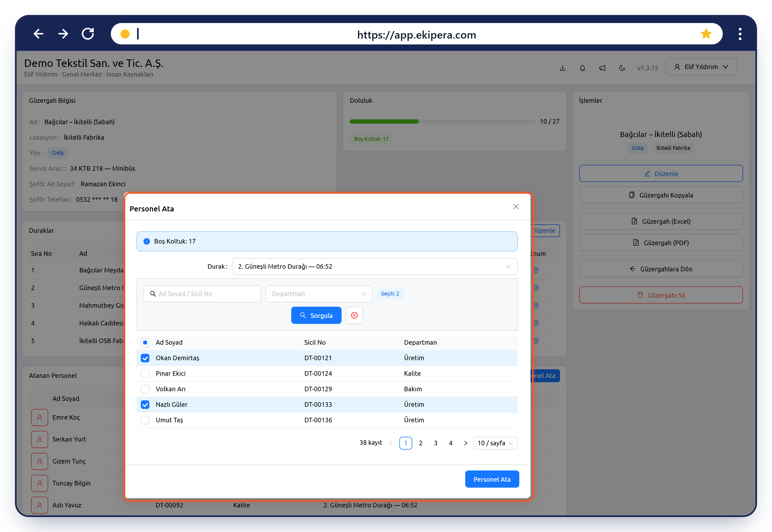This screenshot has height=532, width=772.
Task: Open browser three-dot menu
Action: click(740, 34)
